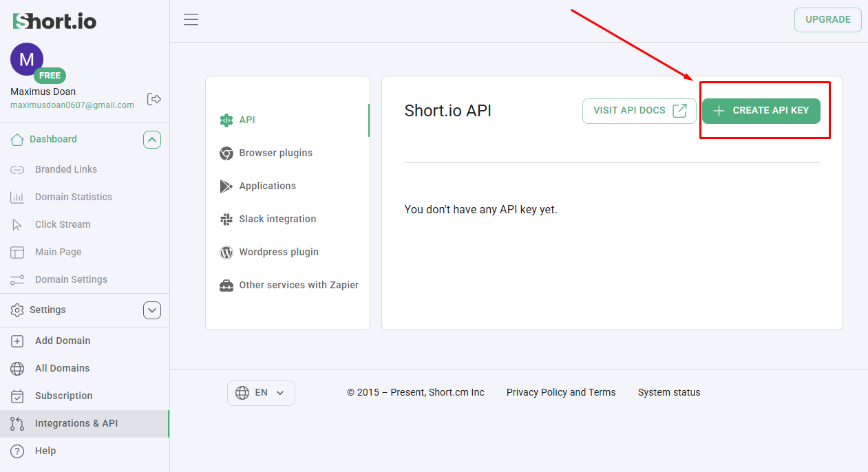This screenshot has height=472, width=868.
Task: Click the Subscription calendar icon
Action: point(17,396)
